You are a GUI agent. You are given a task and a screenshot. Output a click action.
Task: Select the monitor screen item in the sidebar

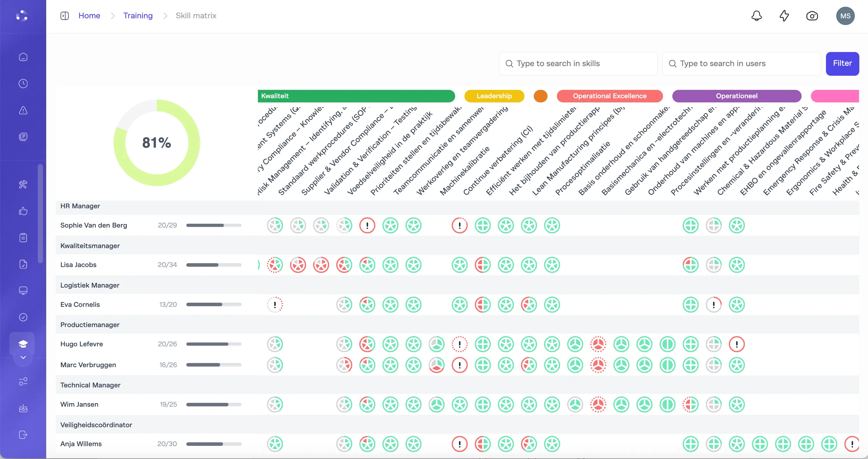pyautogui.click(x=23, y=290)
